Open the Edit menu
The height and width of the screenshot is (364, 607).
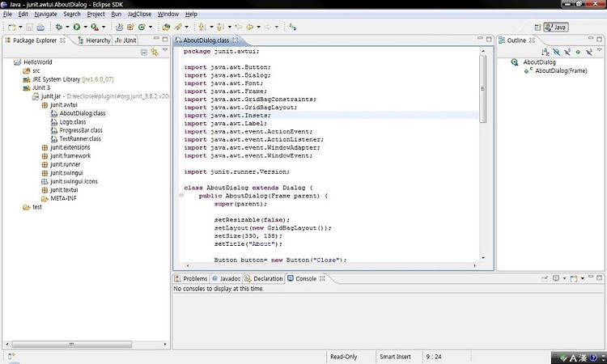[x=23, y=14]
